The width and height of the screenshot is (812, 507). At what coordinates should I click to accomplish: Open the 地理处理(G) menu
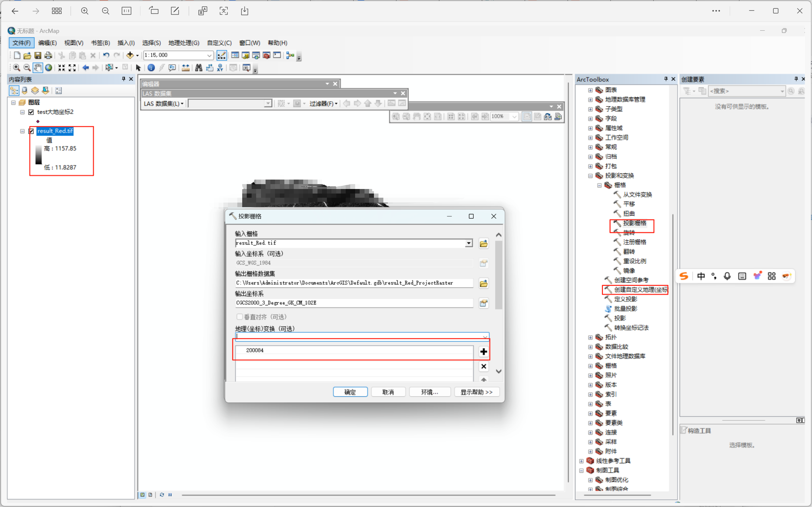pyautogui.click(x=184, y=43)
